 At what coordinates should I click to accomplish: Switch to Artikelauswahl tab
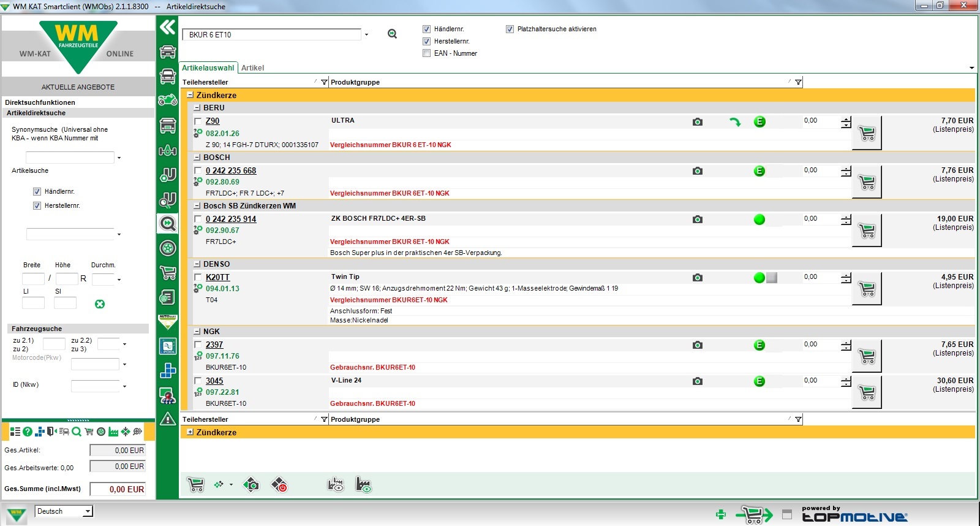[x=208, y=68]
